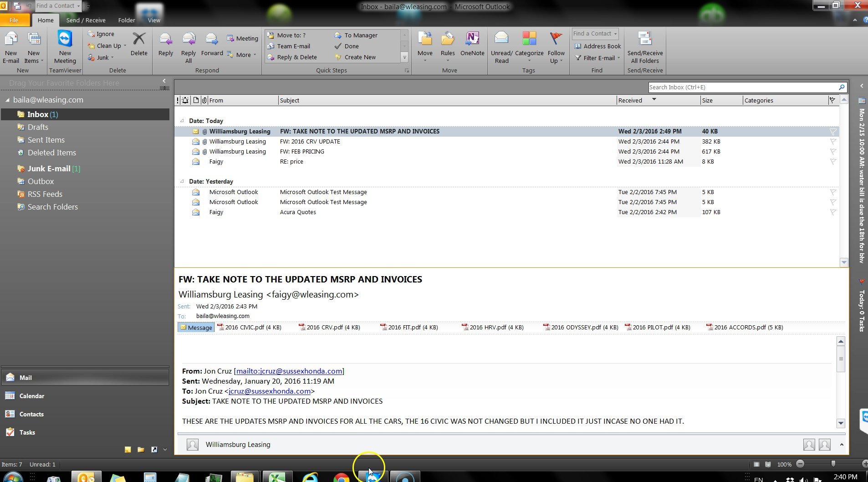
Task: Click Create New in Quick Steps
Action: coord(360,57)
